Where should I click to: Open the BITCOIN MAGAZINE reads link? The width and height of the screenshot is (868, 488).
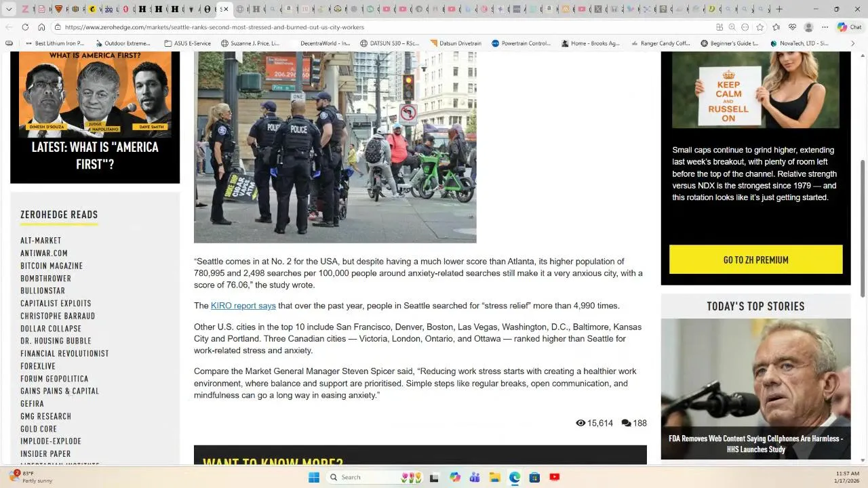tap(52, 266)
